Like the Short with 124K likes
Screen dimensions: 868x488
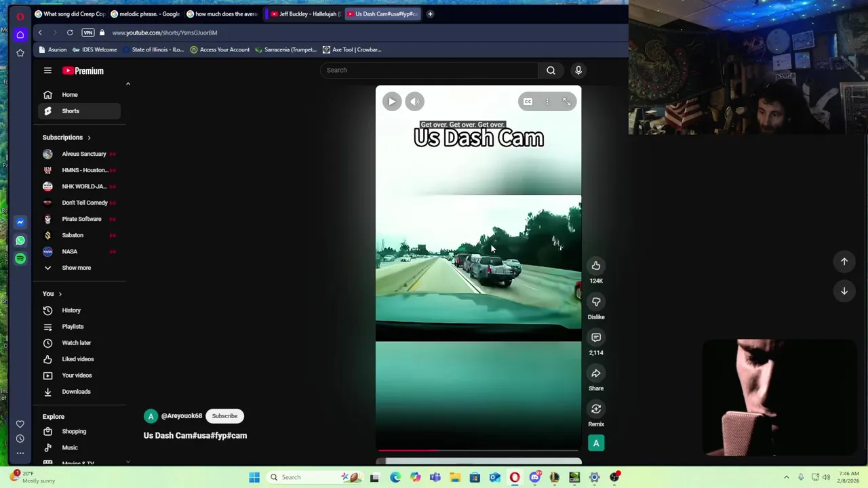[x=596, y=266]
